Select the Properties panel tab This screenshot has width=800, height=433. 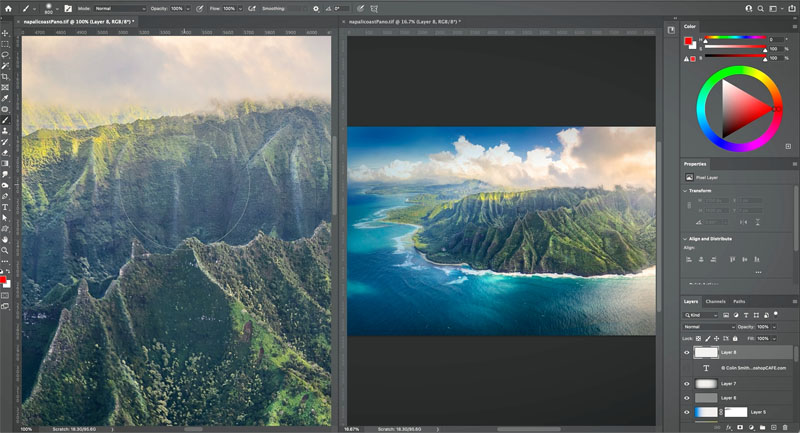695,164
